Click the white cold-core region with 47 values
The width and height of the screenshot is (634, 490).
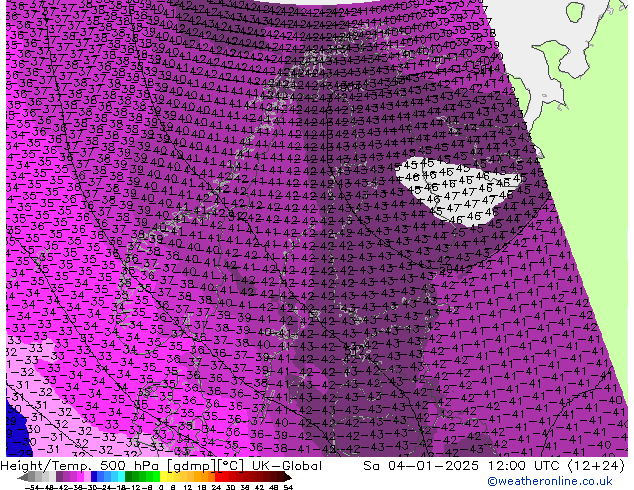point(457,191)
